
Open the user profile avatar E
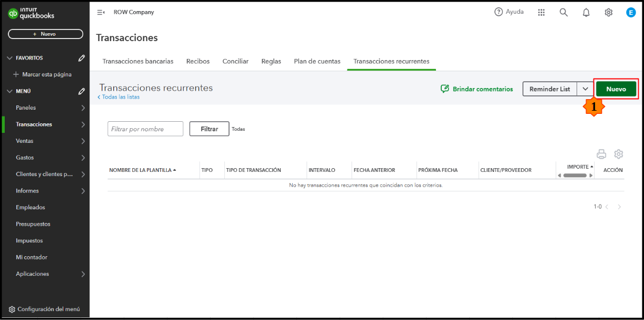click(x=631, y=12)
